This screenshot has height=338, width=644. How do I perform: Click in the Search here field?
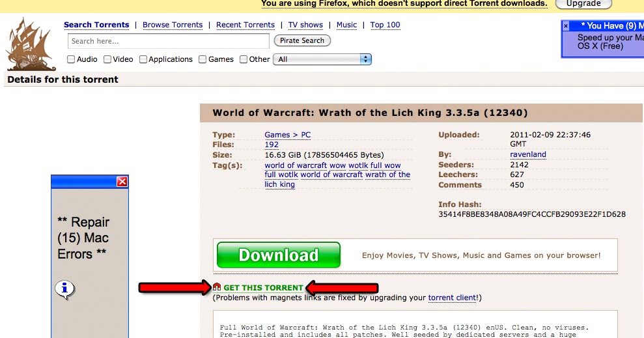169,41
